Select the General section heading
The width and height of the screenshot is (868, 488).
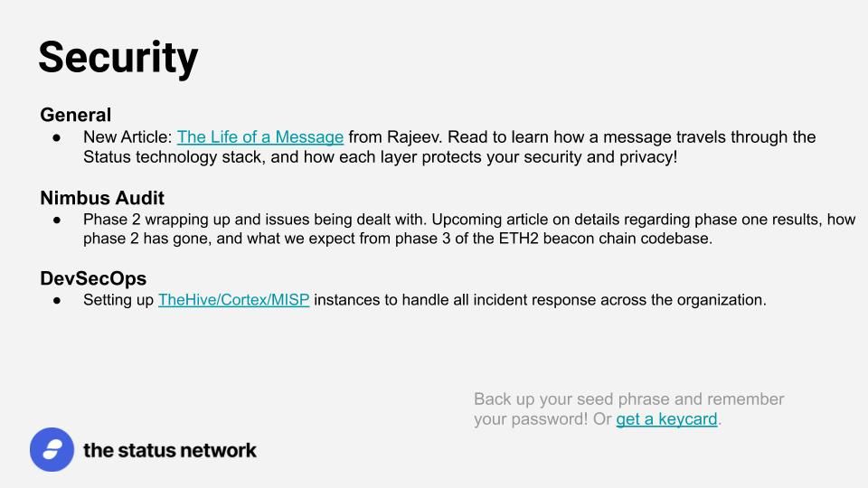click(76, 115)
